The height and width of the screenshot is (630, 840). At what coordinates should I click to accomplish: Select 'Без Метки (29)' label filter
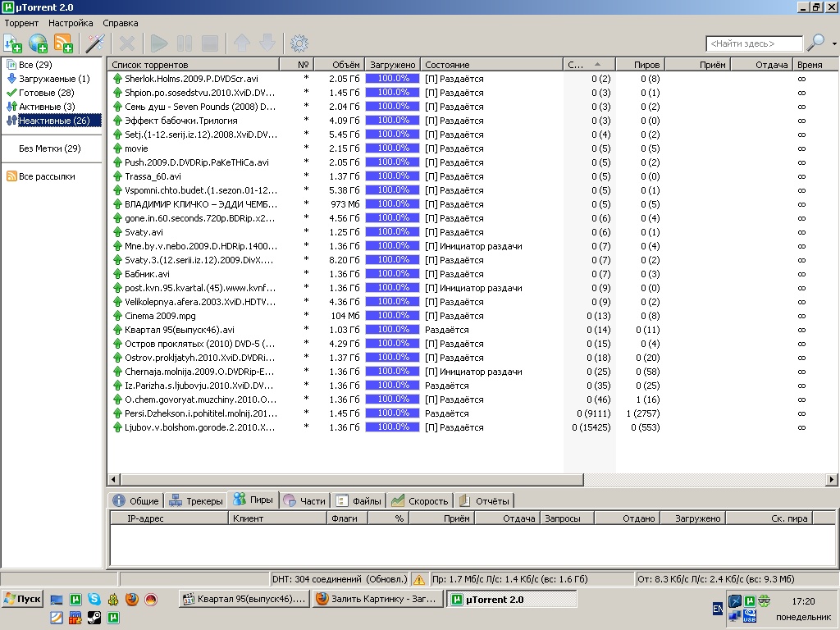[x=50, y=148]
